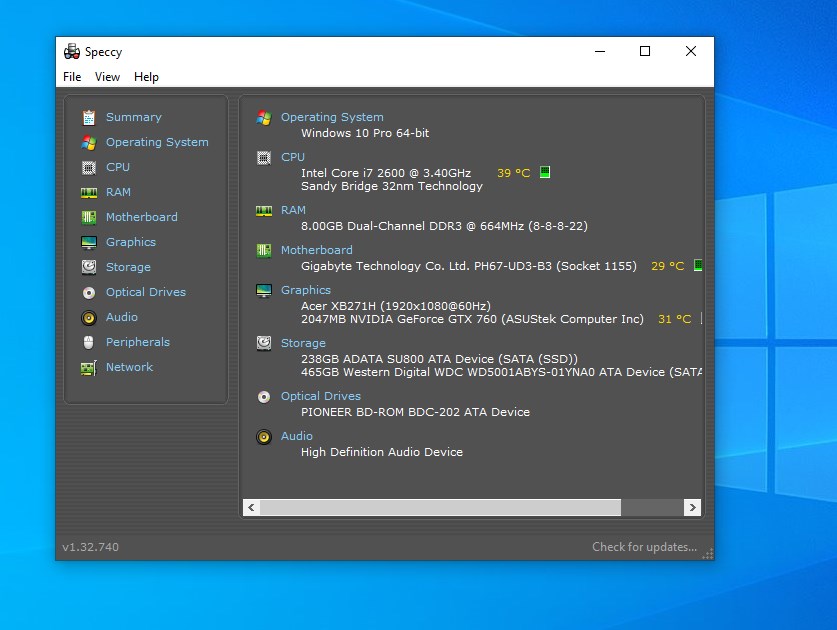837x630 pixels.
Task: View the Network section from sidebar
Action: 129,367
